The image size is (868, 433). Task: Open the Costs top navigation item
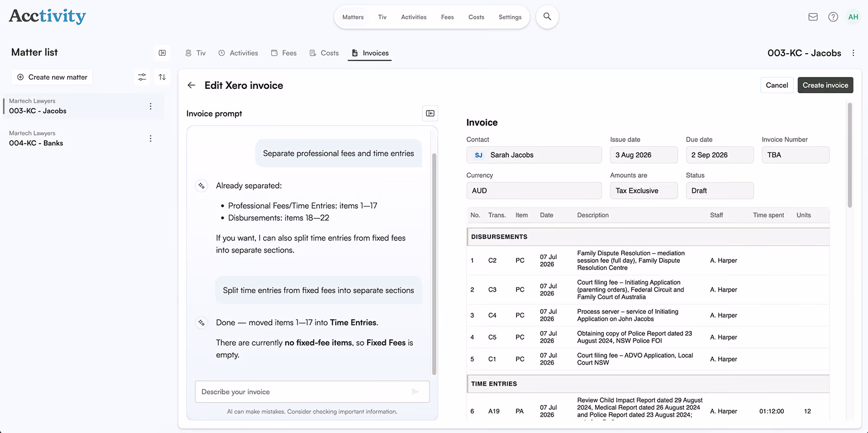coord(476,17)
